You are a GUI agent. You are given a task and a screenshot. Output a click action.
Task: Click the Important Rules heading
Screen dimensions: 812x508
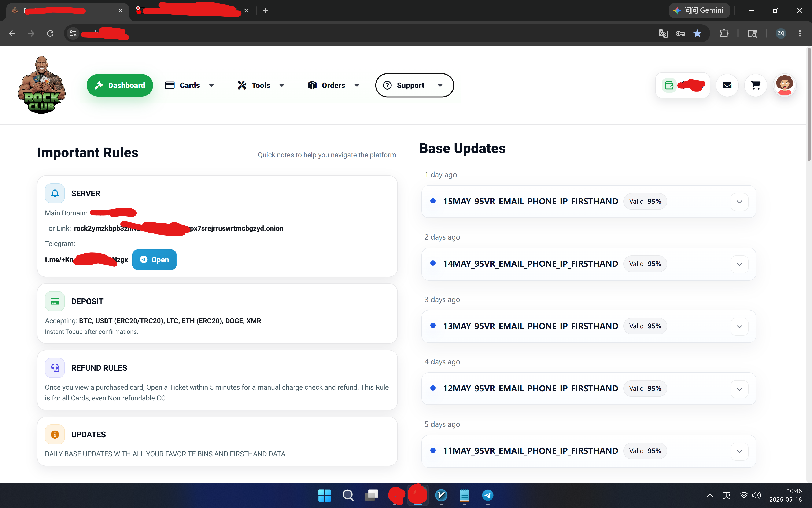click(x=88, y=153)
